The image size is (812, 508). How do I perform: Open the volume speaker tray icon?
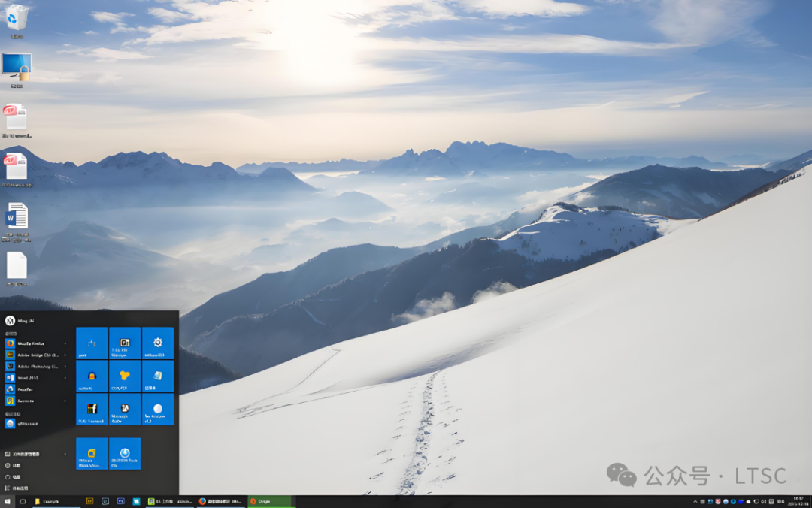tap(763, 502)
